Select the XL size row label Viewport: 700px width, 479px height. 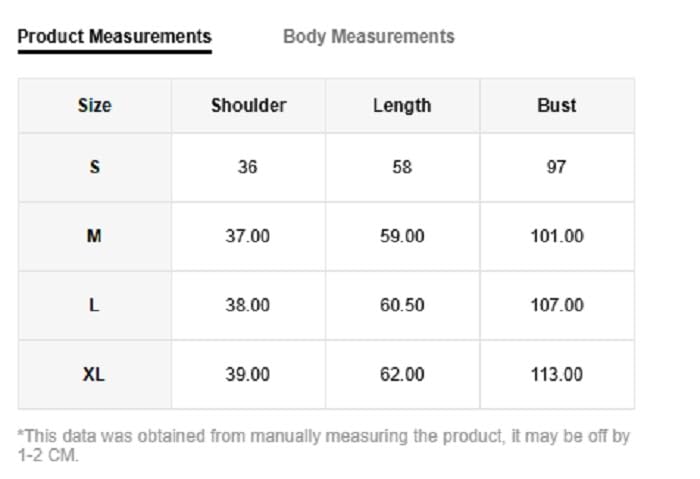coord(94,374)
